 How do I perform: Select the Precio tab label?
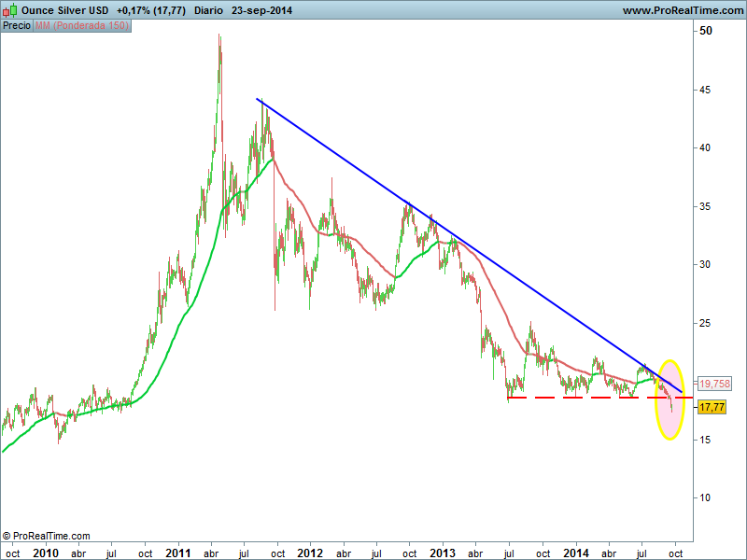pyautogui.click(x=17, y=26)
